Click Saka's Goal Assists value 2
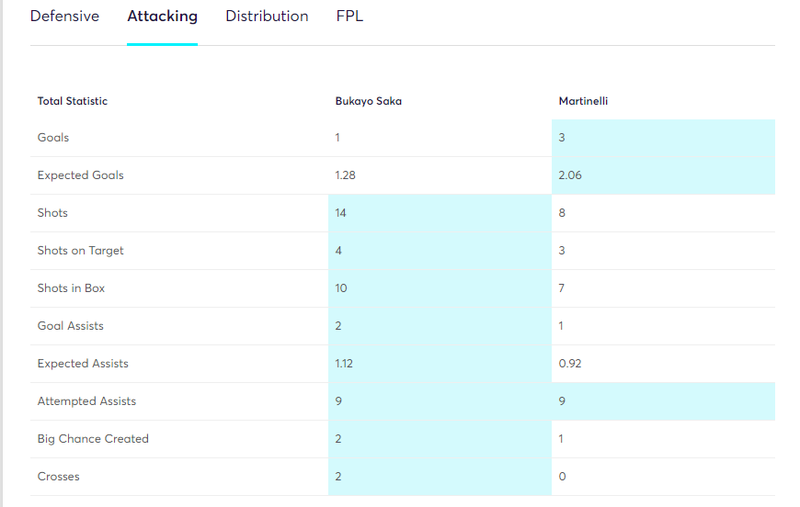The image size is (800, 507). (338, 326)
